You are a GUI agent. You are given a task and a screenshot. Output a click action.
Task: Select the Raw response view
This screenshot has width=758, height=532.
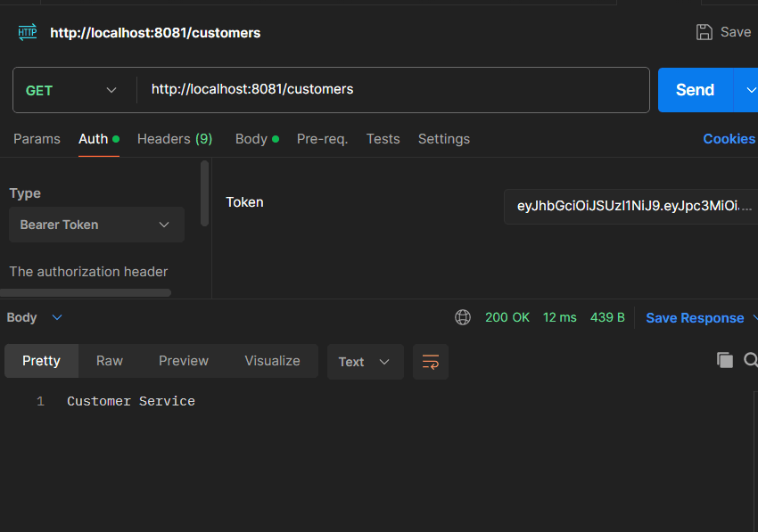click(x=110, y=361)
